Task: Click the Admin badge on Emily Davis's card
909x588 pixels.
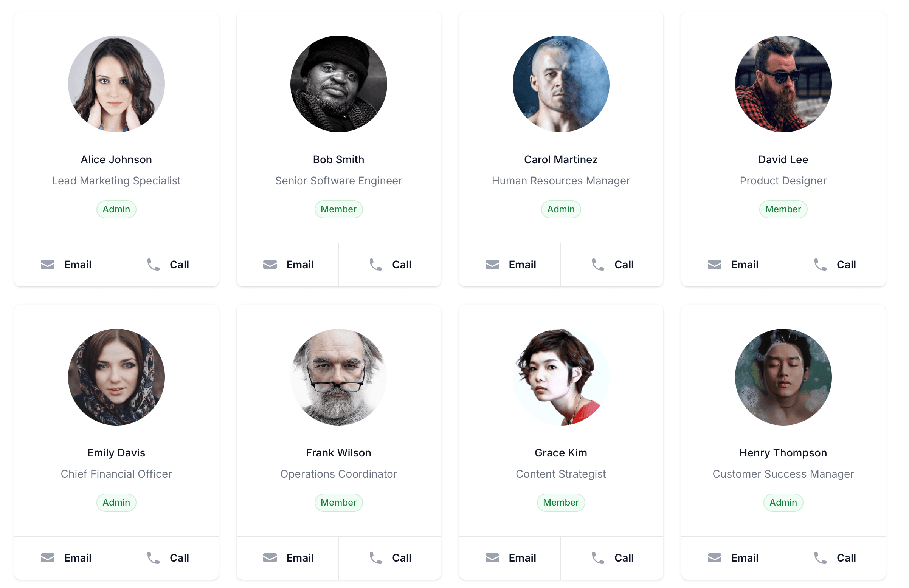Action: (x=116, y=503)
